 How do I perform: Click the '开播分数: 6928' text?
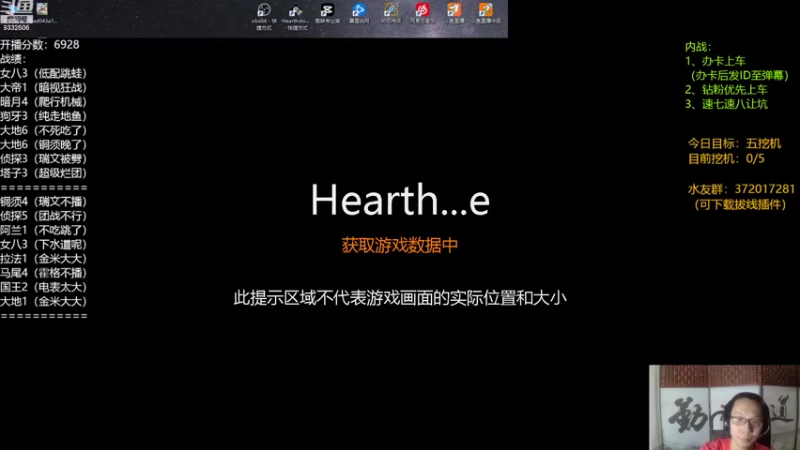click(x=40, y=45)
